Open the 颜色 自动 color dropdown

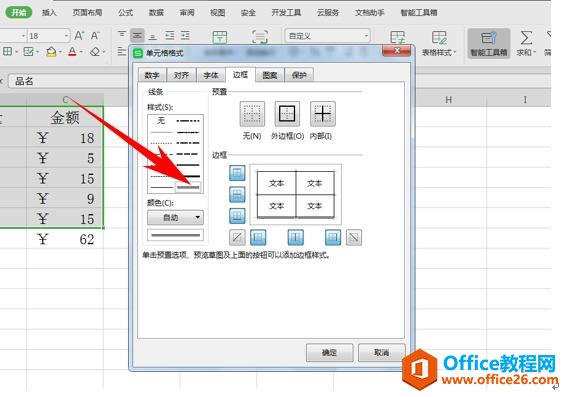175,218
